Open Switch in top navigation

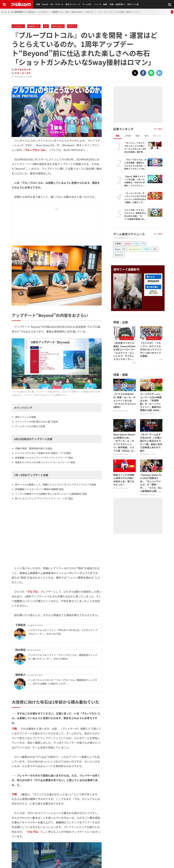click(45, 4)
